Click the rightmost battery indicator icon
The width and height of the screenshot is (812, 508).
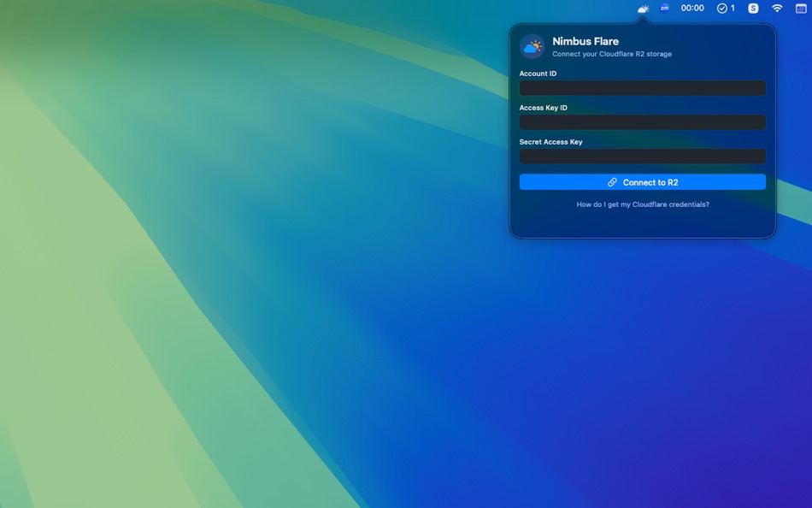pyautogui.click(x=800, y=8)
